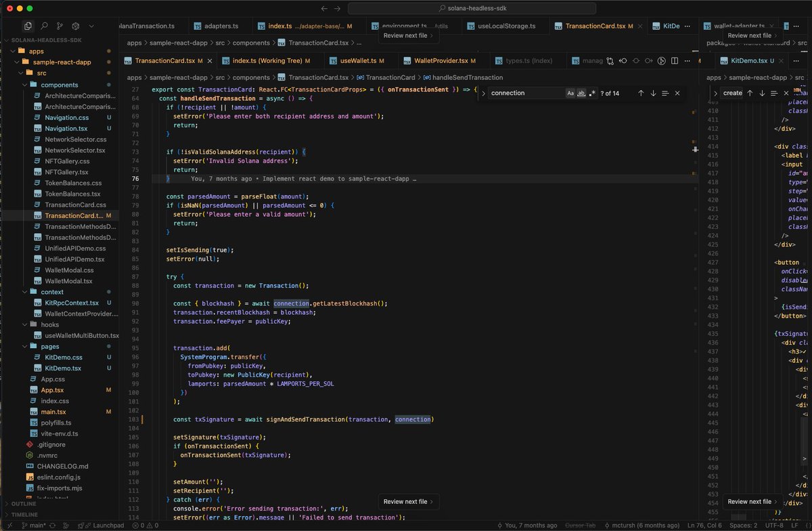Open KitRpcContext.tsx in explorer
Screen dimensions: 812x531
coord(72,303)
